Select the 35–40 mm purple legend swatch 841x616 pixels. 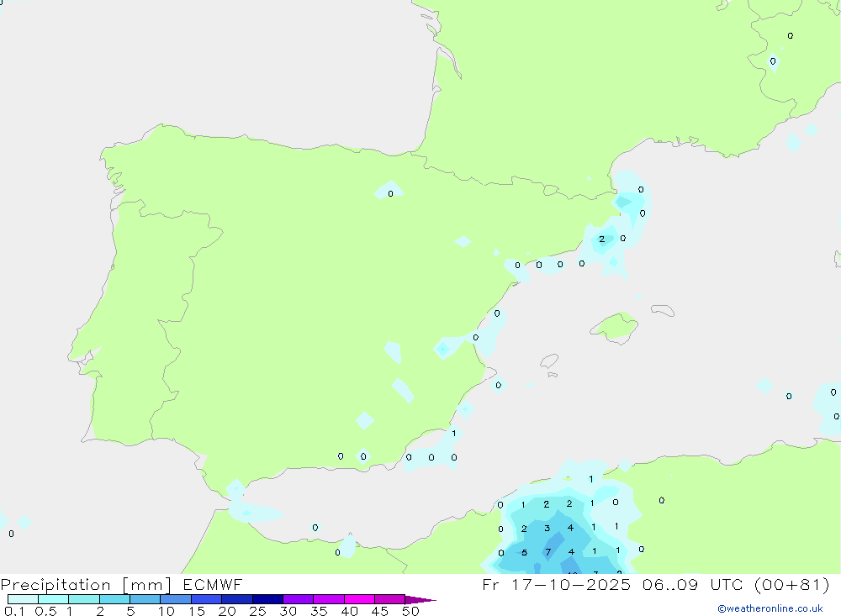point(329,599)
